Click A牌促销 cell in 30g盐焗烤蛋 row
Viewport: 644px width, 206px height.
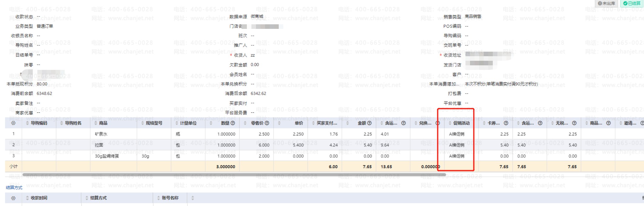coord(457,156)
